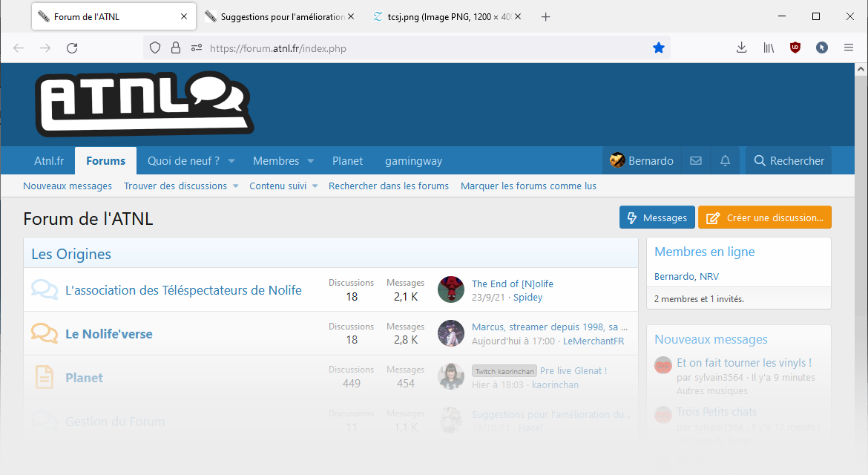Screen dimensions: 868x475
Task: Open Marcus, streamer depuis 1998 thread
Action: pos(550,327)
